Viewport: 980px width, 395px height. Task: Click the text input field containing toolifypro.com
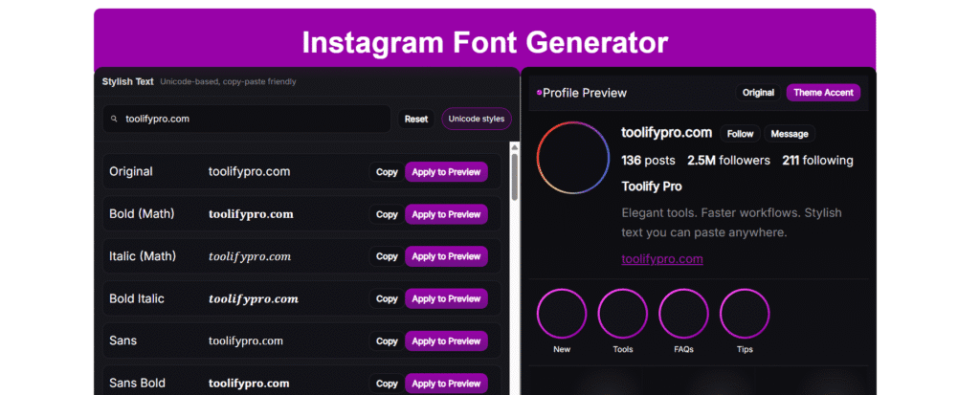(249, 120)
